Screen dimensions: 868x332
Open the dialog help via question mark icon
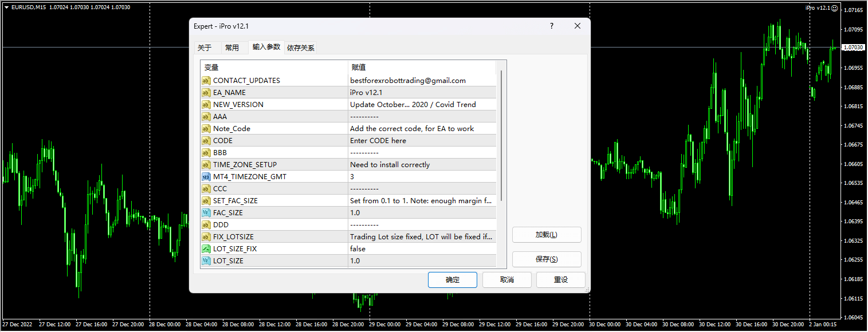tap(551, 26)
